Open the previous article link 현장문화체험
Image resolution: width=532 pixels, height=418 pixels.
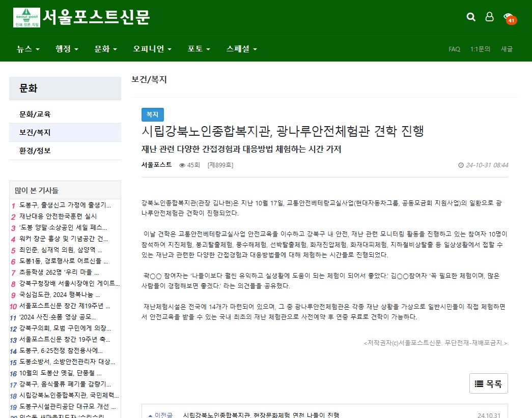pyautogui.click(x=261, y=415)
